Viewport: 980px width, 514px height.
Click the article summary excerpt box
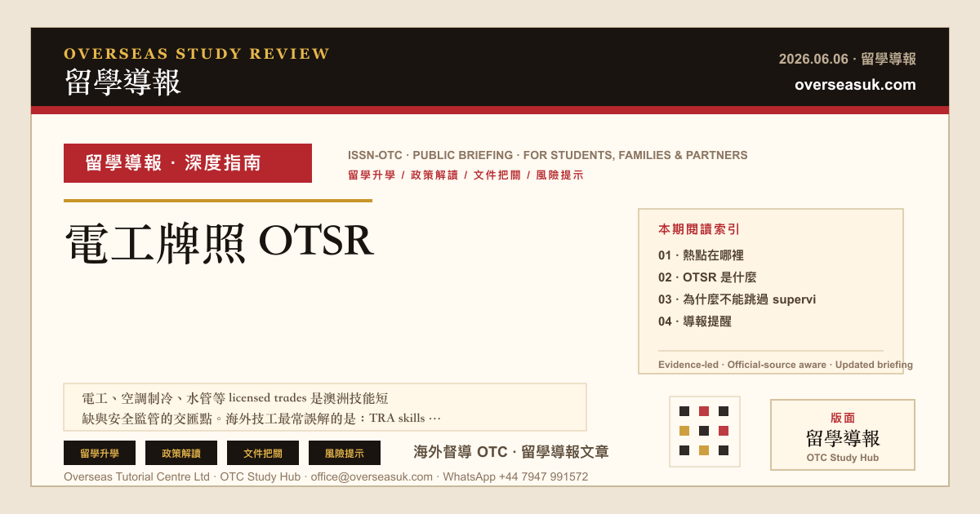click(x=325, y=407)
